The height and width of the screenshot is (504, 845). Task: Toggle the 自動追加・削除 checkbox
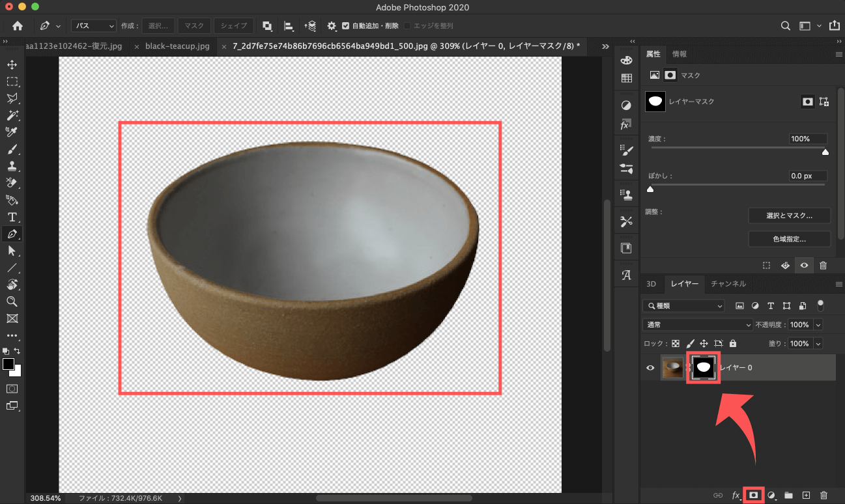[x=346, y=26]
